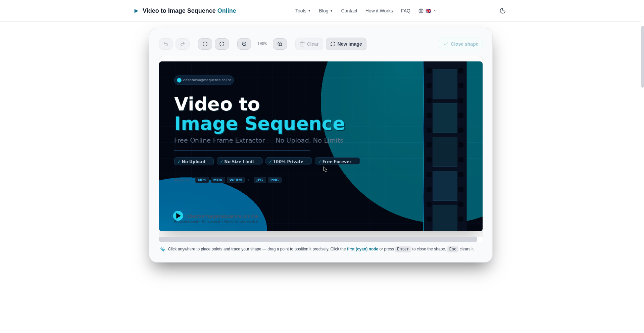Go to How it Works
The image size is (644, 333).
[379, 11]
